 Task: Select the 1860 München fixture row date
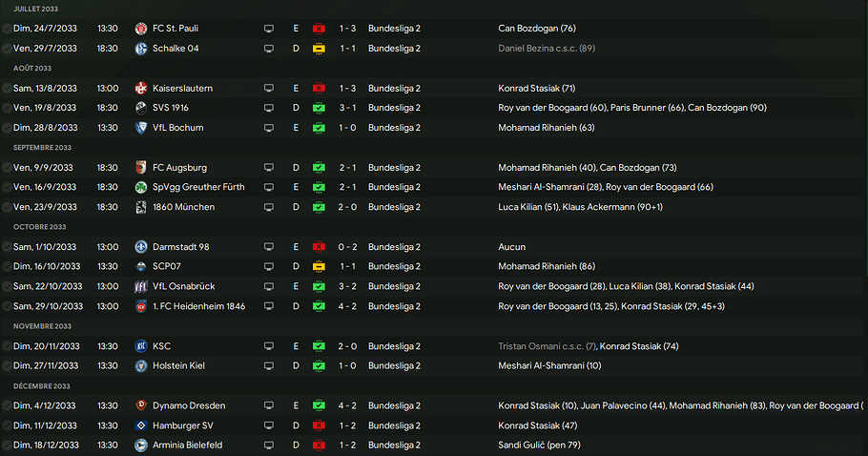(x=48, y=207)
